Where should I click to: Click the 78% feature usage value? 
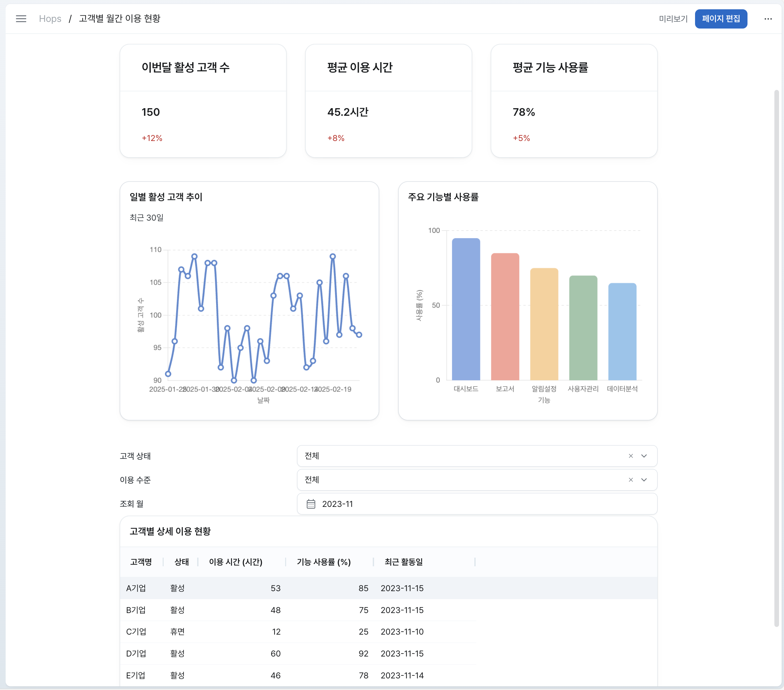523,112
